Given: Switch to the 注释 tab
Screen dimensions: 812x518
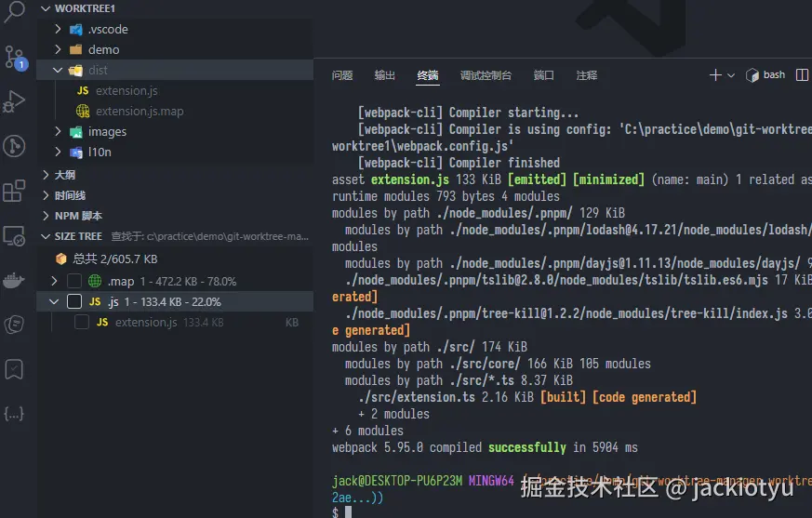Looking at the screenshot, I should point(587,75).
